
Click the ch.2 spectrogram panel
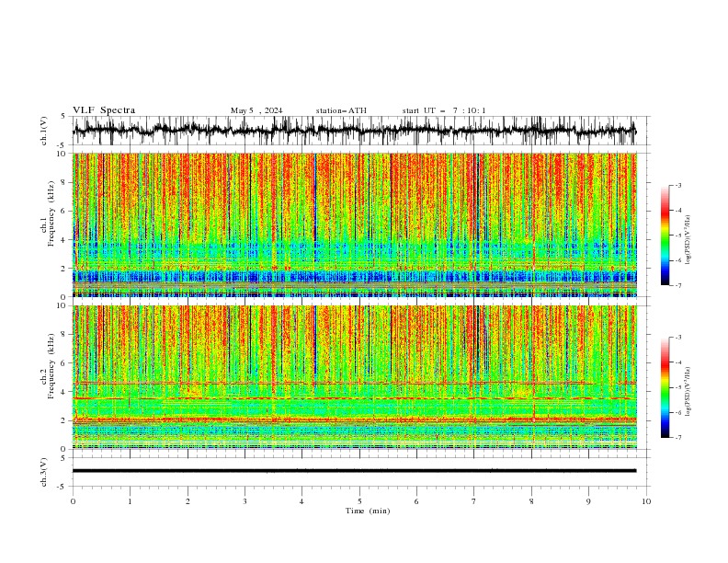355,377
